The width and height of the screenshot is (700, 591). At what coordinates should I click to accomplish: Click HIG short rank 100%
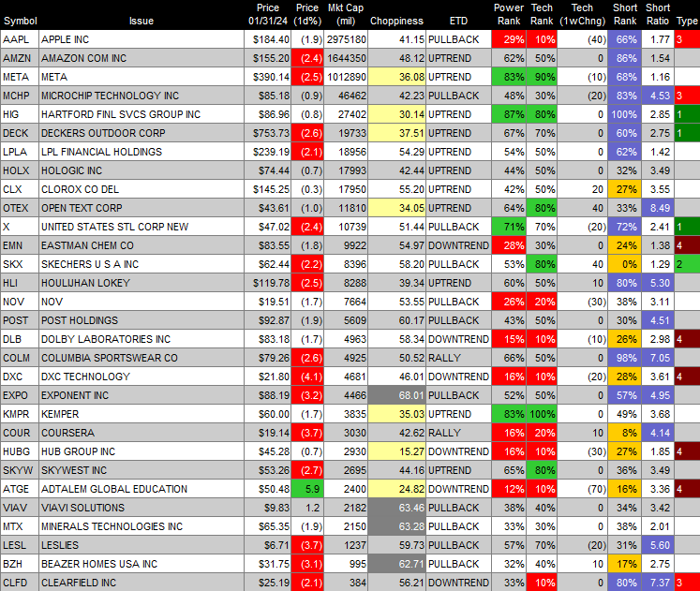click(x=624, y=114)
